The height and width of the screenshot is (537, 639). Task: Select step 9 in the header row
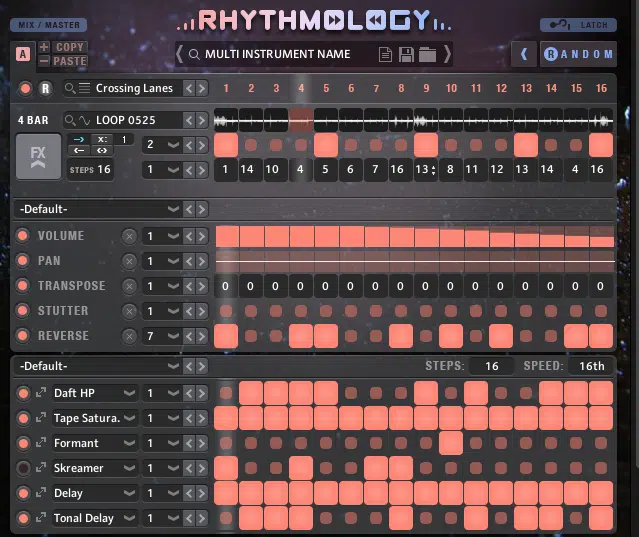[426, 88]
